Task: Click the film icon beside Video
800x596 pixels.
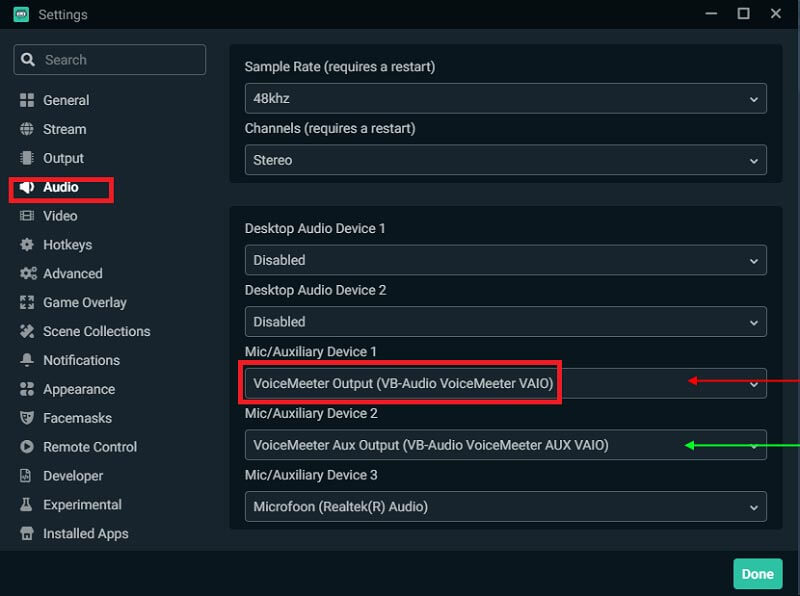Action: [x=27, y=216]
